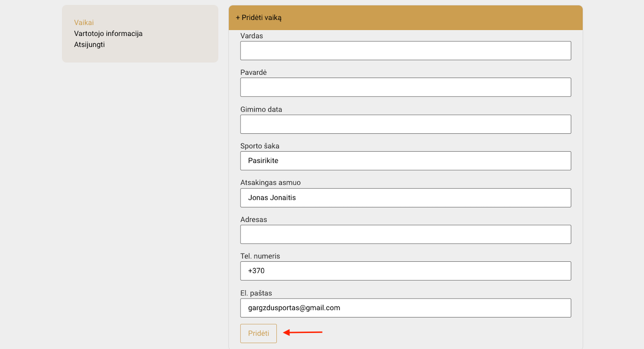Select the 'Pavardė' label text

[x=254, y=73]
